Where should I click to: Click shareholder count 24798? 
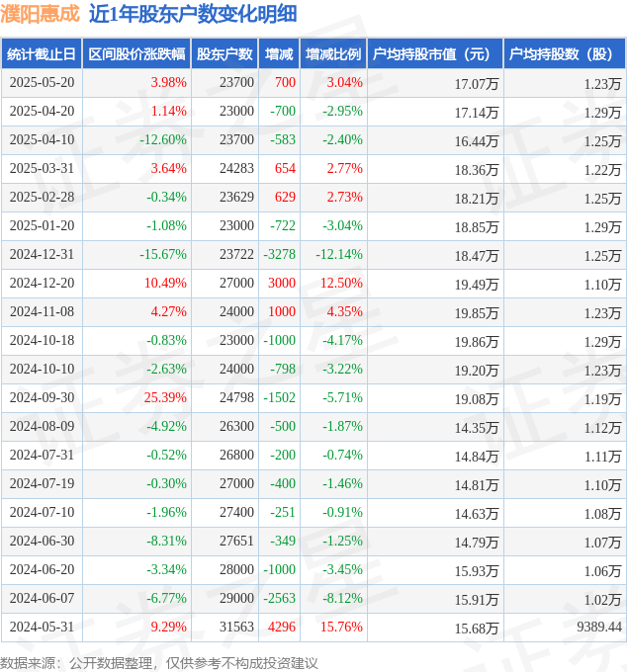(x=236, y=397)
